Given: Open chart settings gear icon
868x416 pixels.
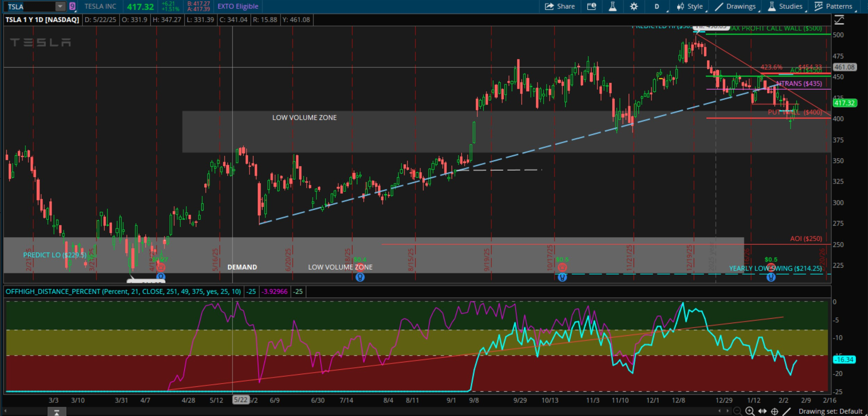Looking at the screenshot, I should [634, 6].
